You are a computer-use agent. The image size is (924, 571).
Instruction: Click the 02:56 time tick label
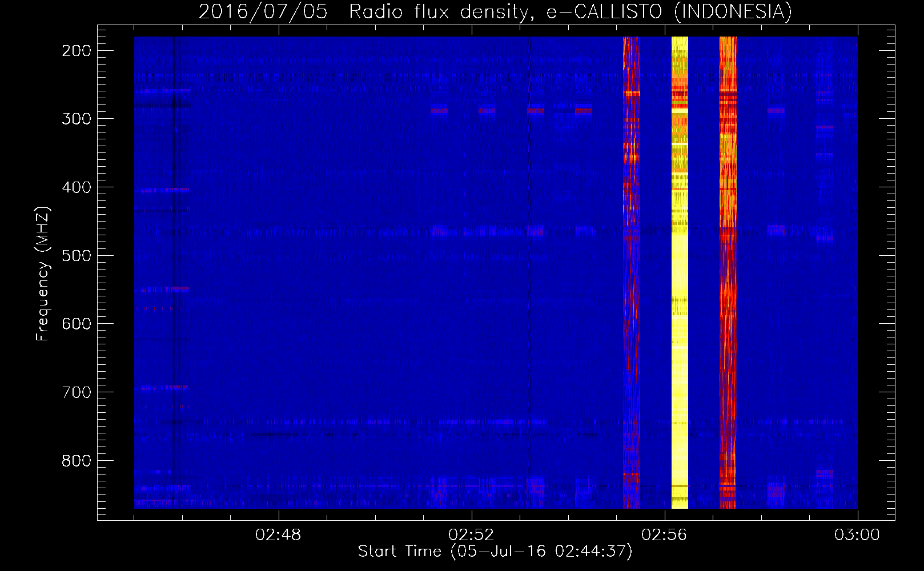click(664, 535)
